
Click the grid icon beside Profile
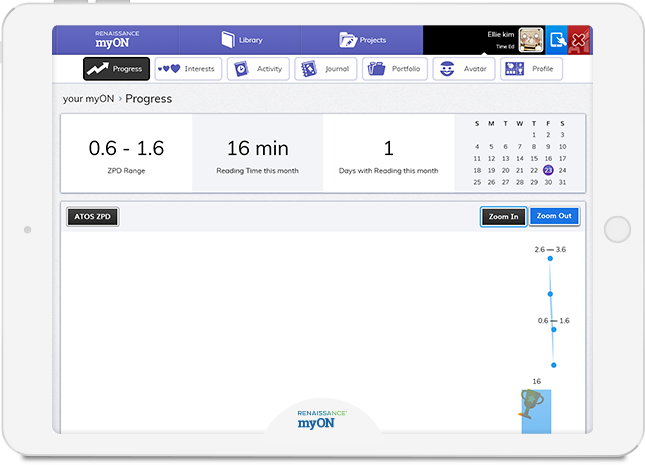(514, 68)
